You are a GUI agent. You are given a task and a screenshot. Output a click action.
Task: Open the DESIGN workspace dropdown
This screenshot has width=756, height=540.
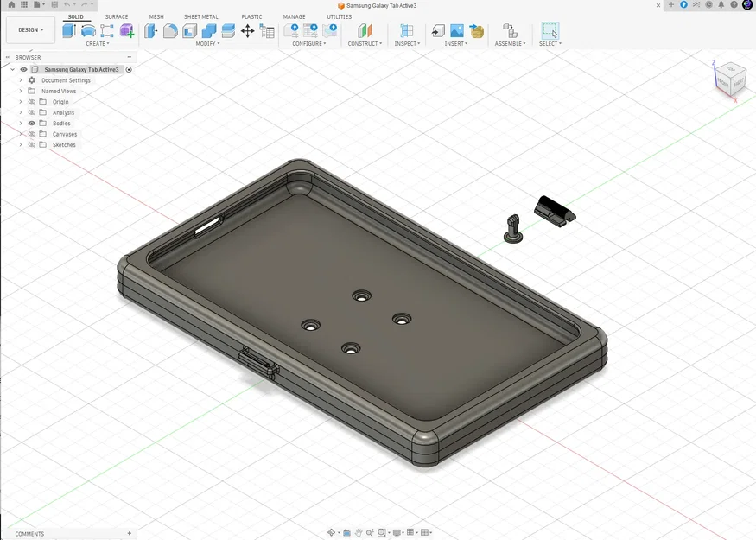point(30,30)
